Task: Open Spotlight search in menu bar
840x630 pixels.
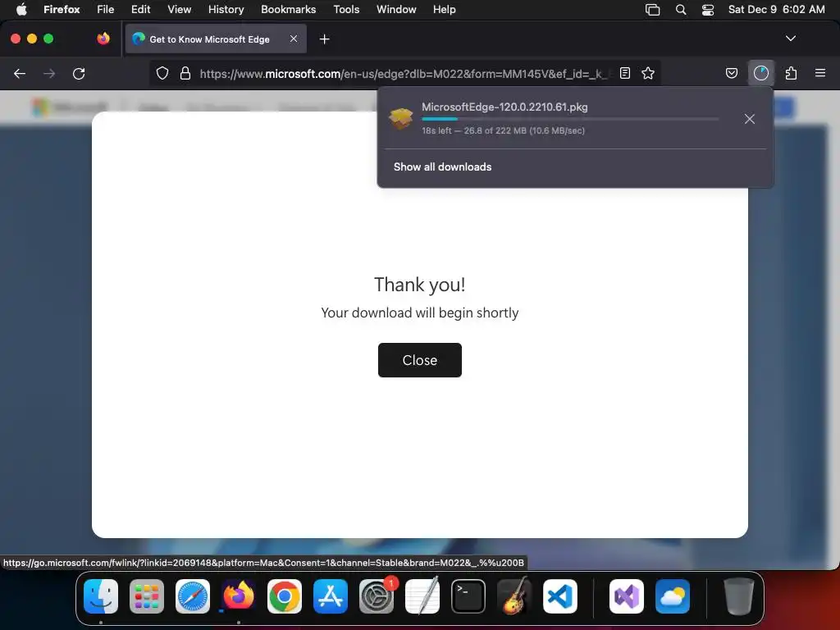Action: pos(680,10)
